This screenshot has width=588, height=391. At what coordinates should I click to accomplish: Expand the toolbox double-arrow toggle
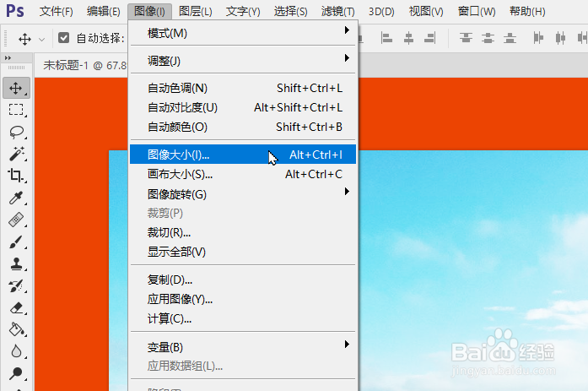point(8,57)
